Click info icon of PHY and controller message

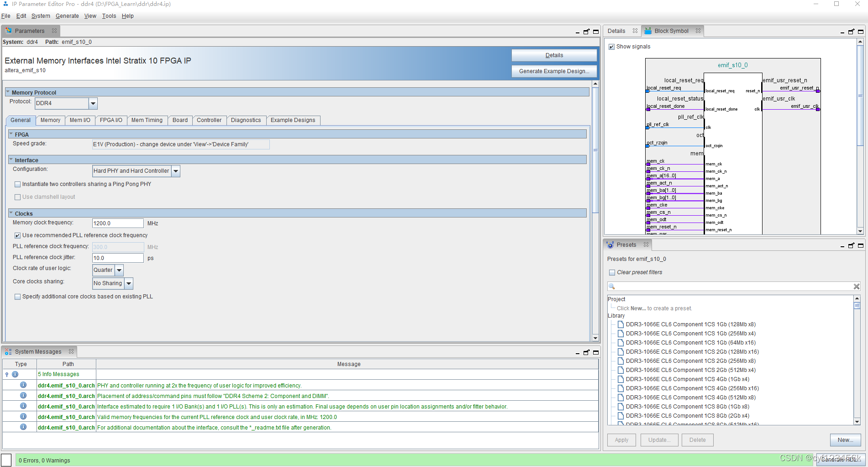[x=23, y=385]
